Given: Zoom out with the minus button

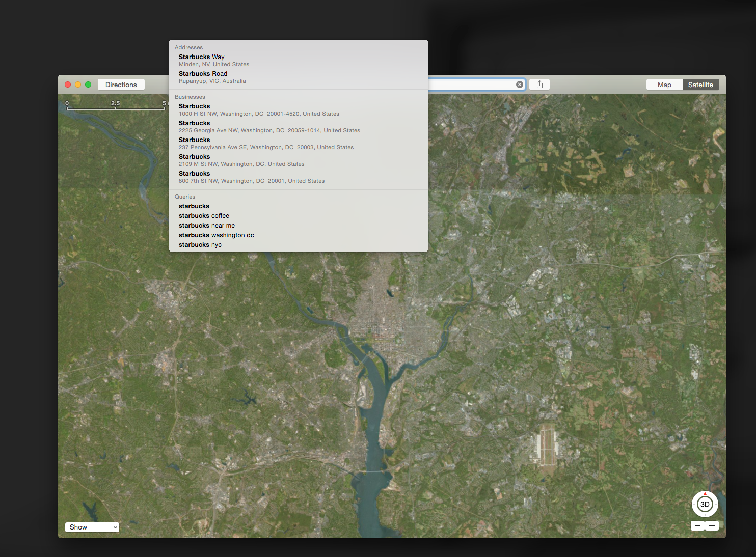Looking at the screenshot, I should tap(697, 526).
